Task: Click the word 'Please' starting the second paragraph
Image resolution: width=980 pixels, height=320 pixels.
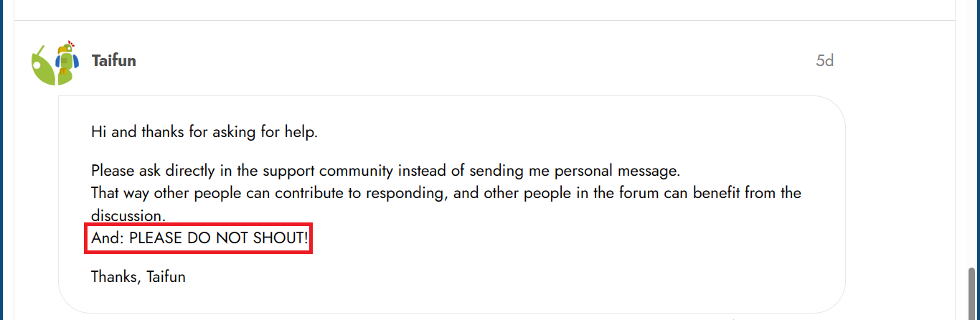Action: (x=111, y=171)
